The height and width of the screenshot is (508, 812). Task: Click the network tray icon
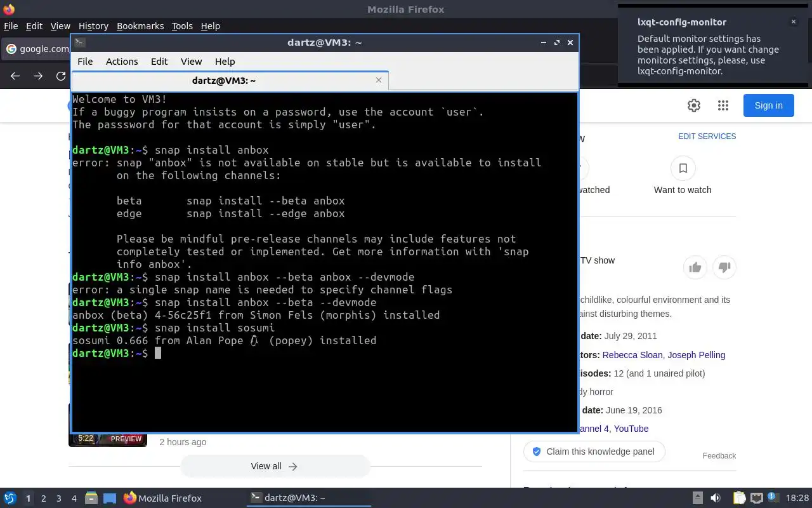point(756,498)
